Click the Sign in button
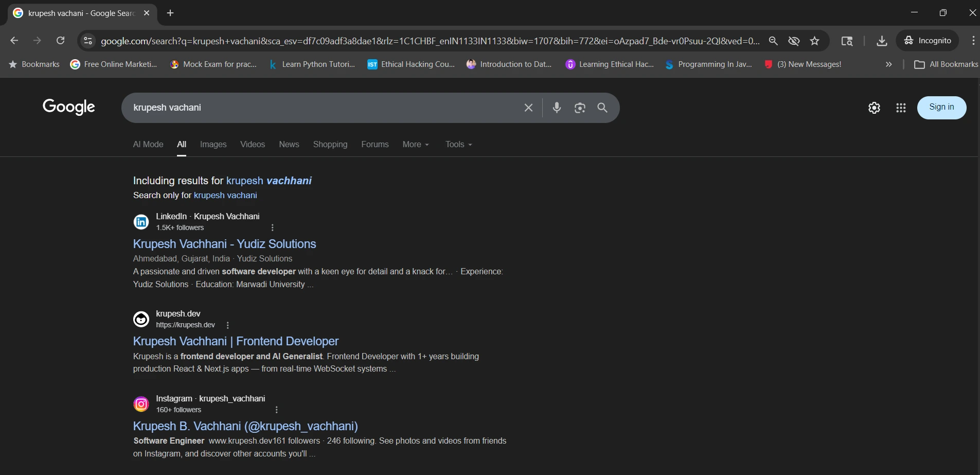This screenshot has height=475, width=980. coord(941,108)
